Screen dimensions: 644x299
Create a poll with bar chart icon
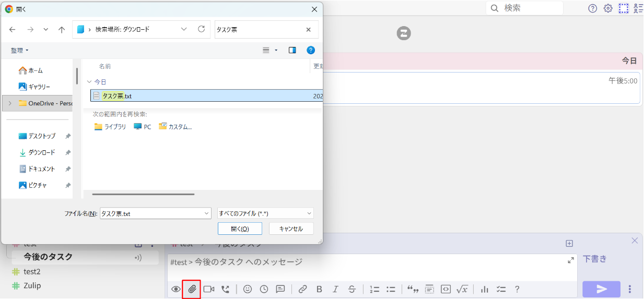pyautogui.click(x=484, y=289)
